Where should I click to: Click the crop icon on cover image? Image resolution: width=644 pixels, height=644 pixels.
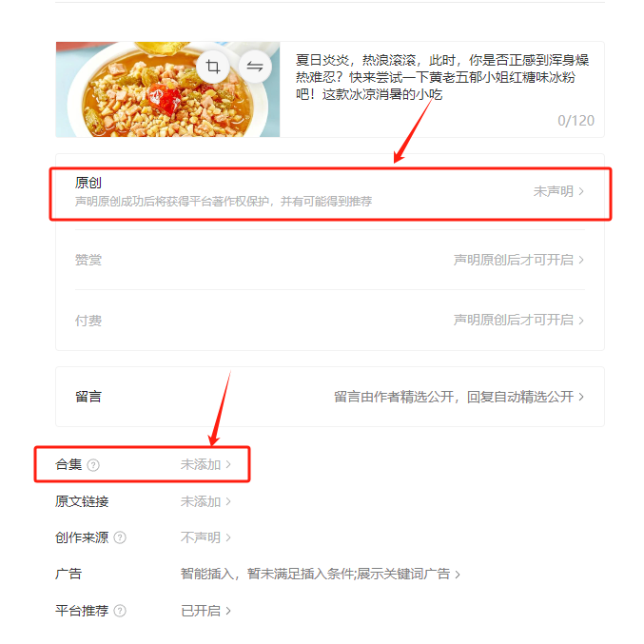[x=213, y=67]
